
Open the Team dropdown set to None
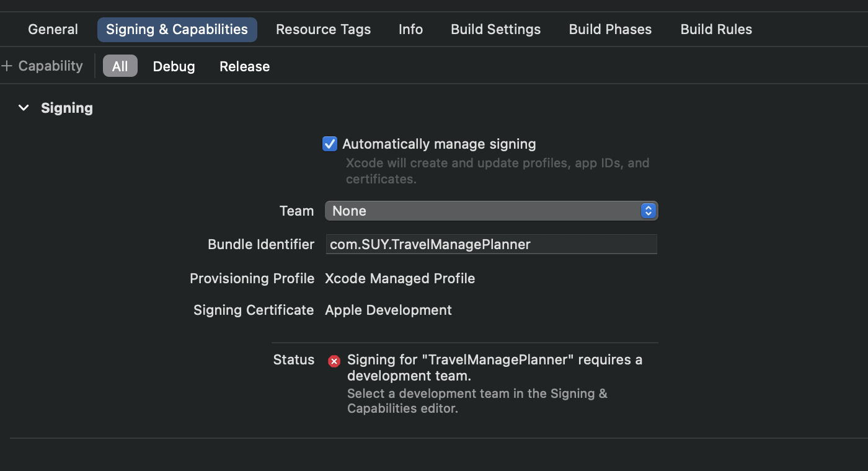[491, 211]
